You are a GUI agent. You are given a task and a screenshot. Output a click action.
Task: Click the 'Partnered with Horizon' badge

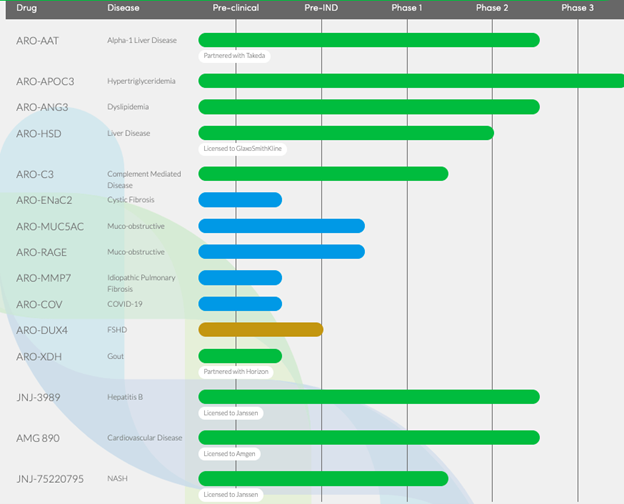tap(238, 370)
